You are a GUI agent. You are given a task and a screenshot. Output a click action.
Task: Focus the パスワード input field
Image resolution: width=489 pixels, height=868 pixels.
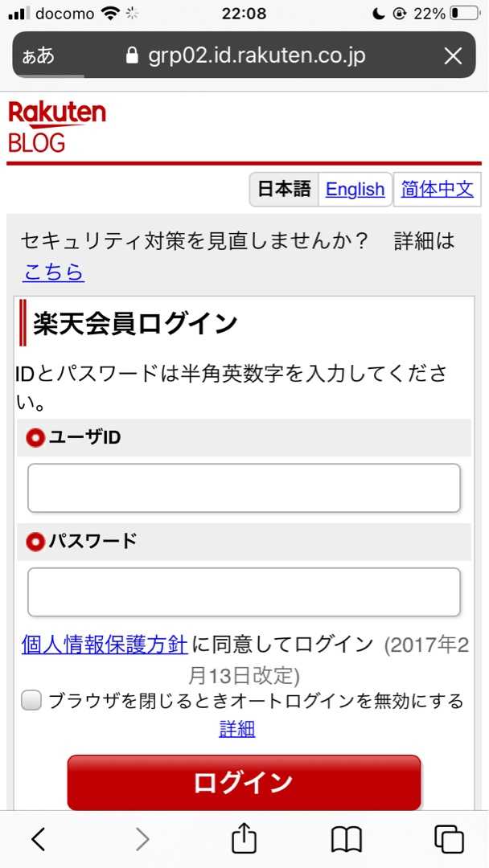point(244,592)
